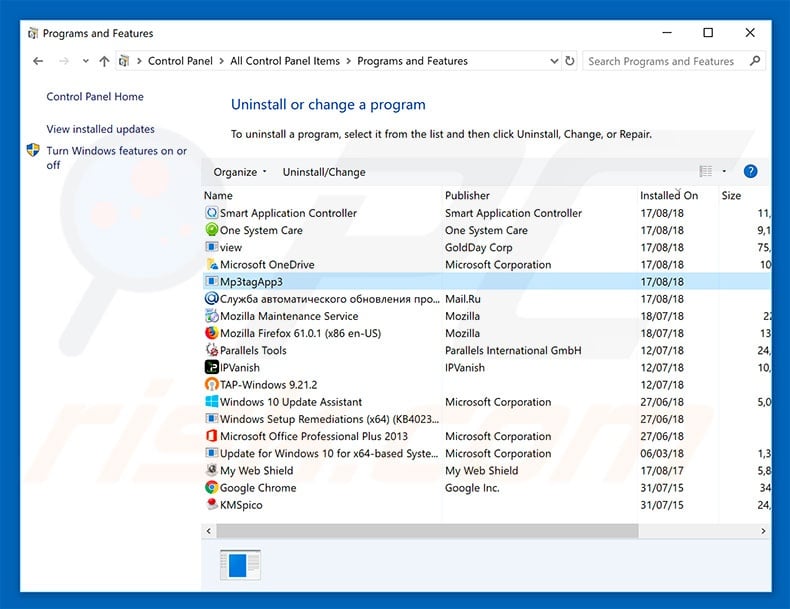Image resolution: width=790 pixels, height=609 pixels.
Task: Select Control Panel breadcrumb
Action: click(180, 61)
